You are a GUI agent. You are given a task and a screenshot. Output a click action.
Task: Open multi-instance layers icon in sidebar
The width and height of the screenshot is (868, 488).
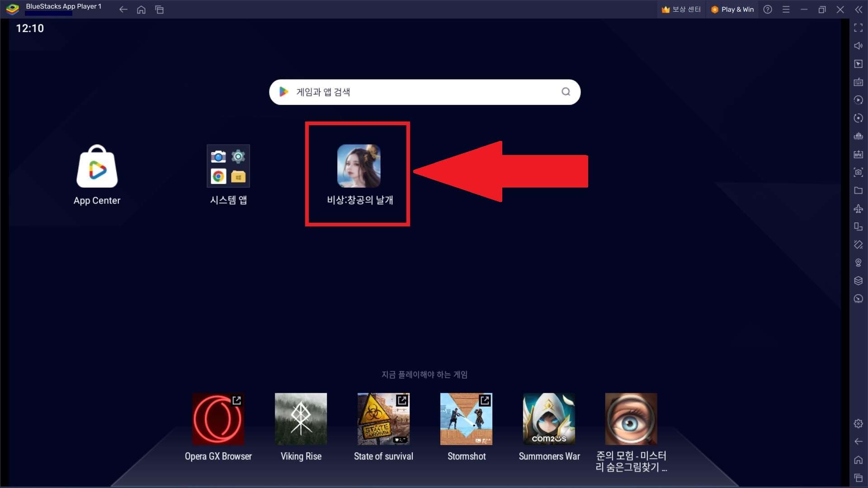859,281
